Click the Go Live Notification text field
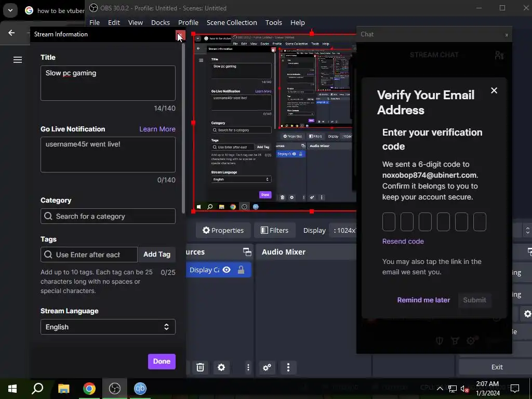The image size is (532, 399). (108, 154)
